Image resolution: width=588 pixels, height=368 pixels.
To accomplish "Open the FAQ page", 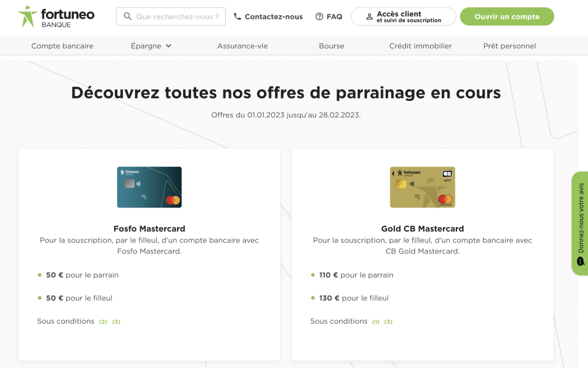I will (x=329, y=17).
